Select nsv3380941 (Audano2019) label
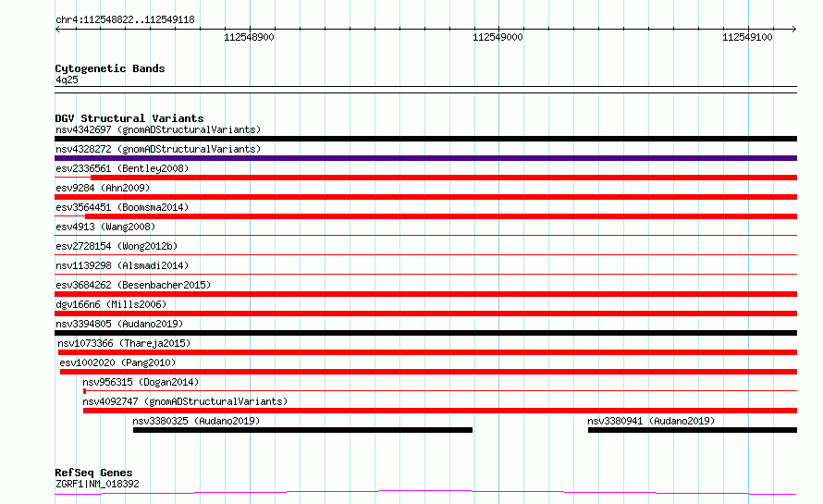This screenshot has width=823, height=504. 651,421
